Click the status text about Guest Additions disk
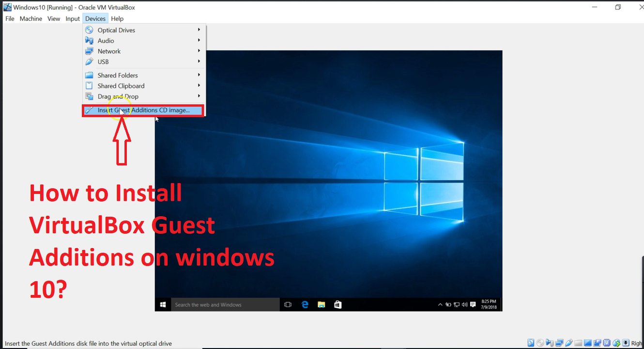The image size is (644, 349). [x=88, y=343]
